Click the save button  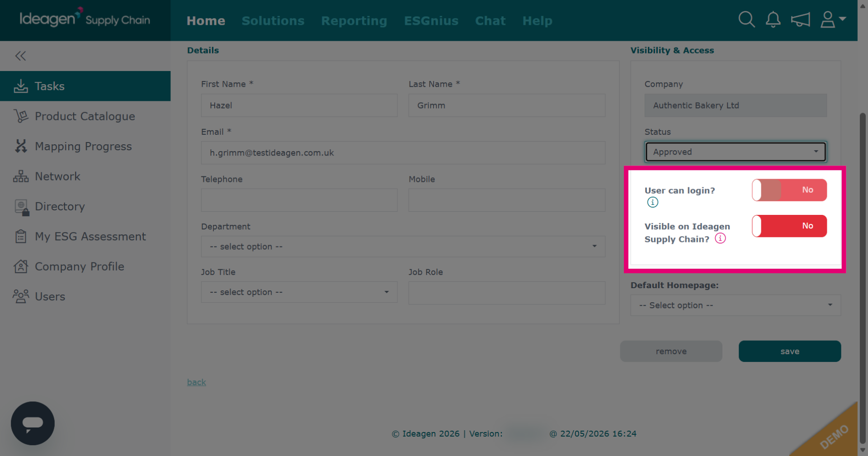pyautogui.click(x=789, y=351)
